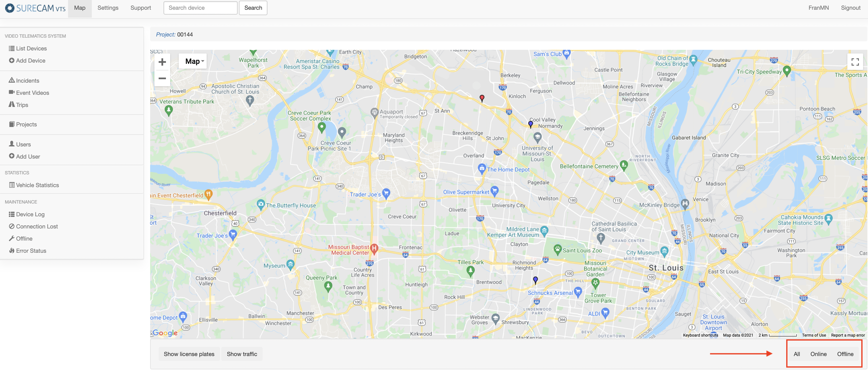
Task: Click Terms of Use map link
Action: tap(814, 335)
